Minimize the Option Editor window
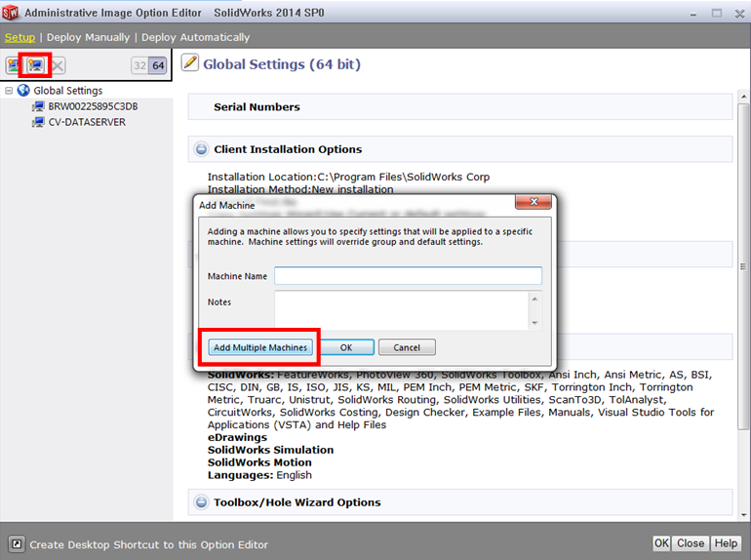 pos(693,15)
